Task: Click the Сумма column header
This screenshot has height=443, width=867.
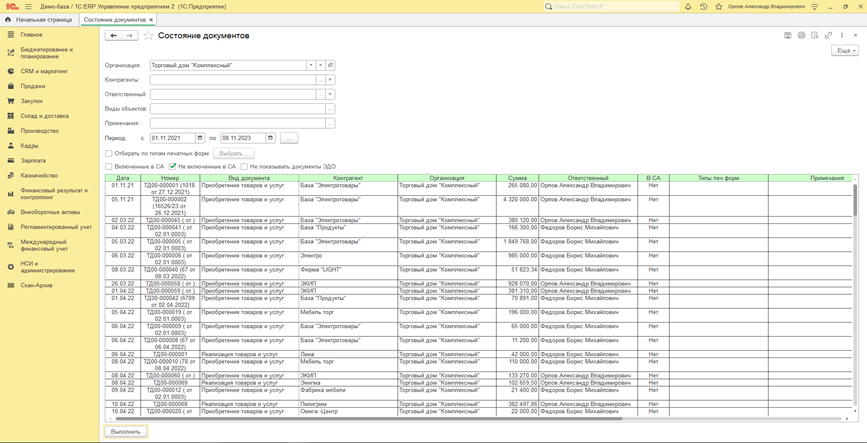Action: pos(517,178)
